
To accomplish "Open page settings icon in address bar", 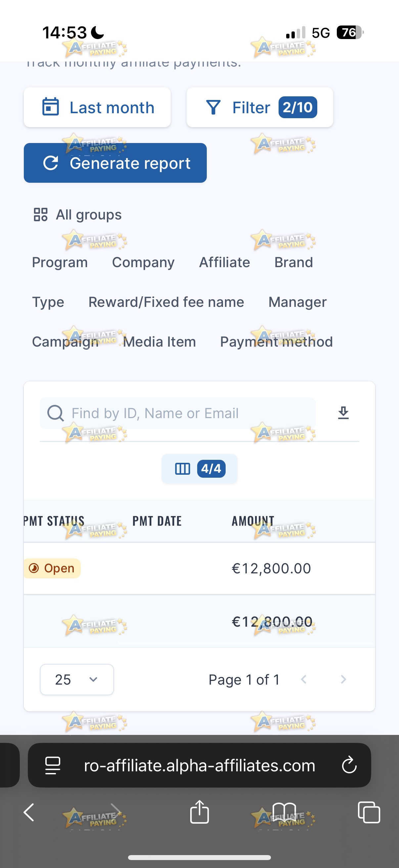I will click(x=53, y=765).
